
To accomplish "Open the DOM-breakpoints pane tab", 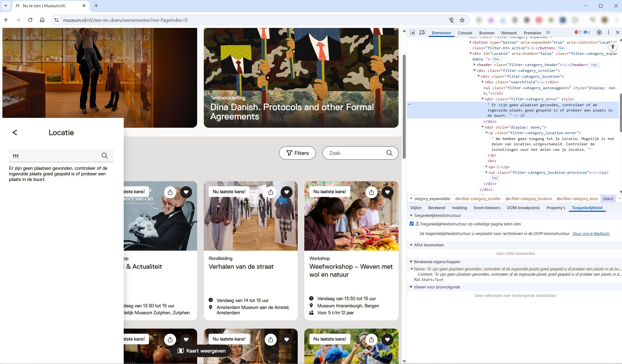I will 523,208.
